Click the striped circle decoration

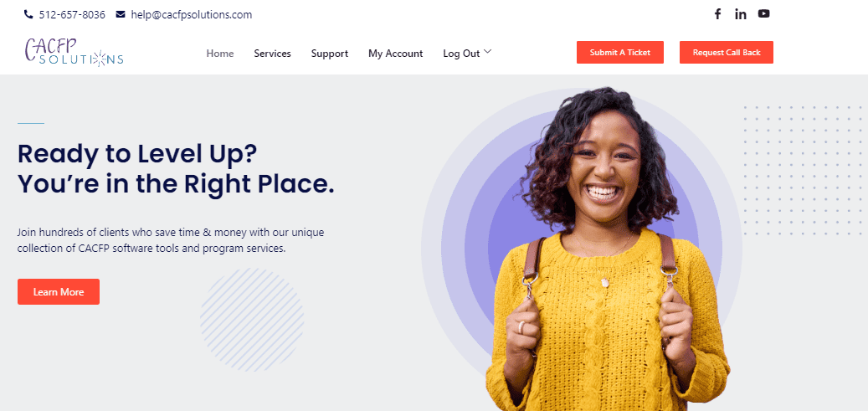252,320
